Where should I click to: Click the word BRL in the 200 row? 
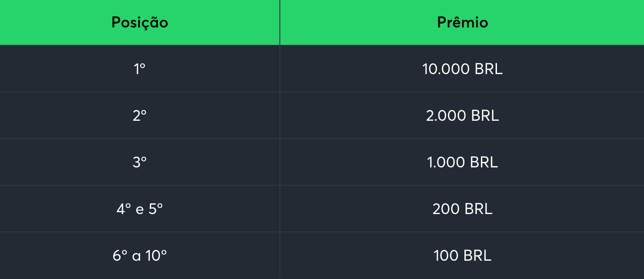(x=478, y=209)
